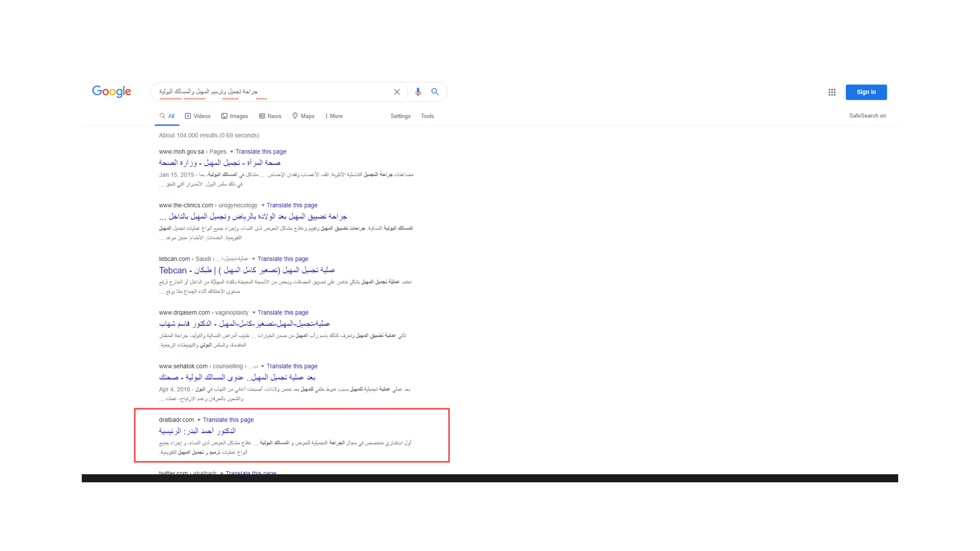Click Translate this page for dralbadr.com

228,419
